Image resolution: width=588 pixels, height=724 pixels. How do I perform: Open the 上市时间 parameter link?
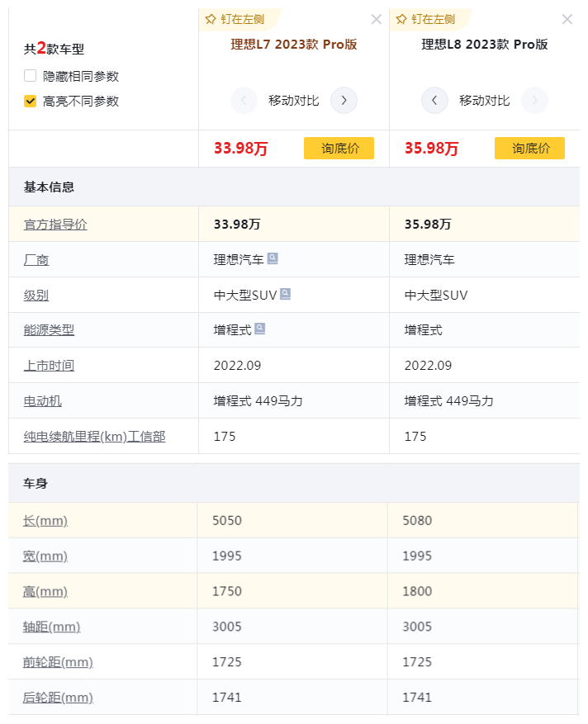click(x=49, y=366)
